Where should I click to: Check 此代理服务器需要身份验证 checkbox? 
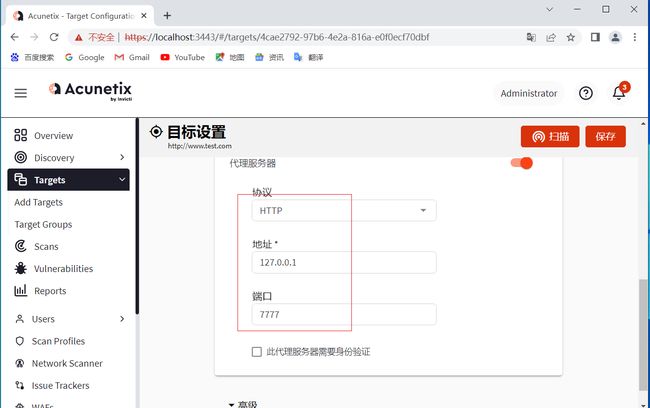257,352
